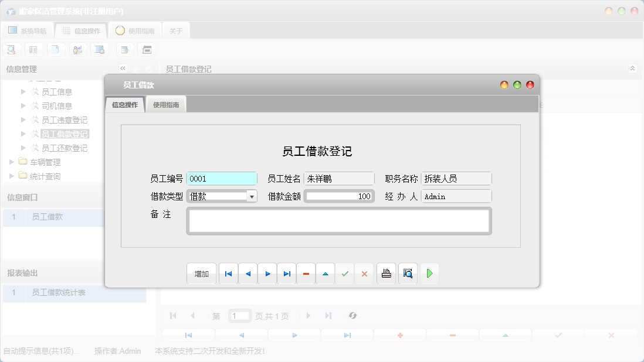Viewport: 644px width, 362px height.
Task: Jump to first record in dialog toolbar
Action: (x=228, y=274)
